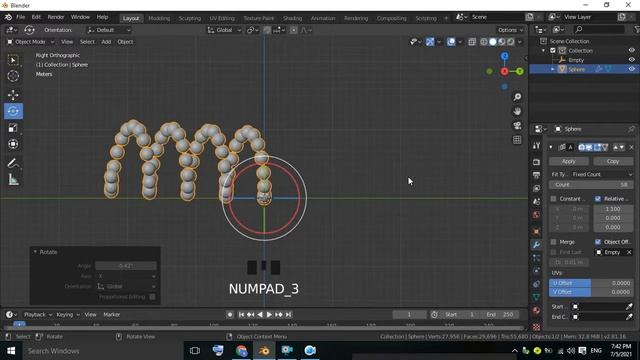Click the pan view hand icon
640x360 pixels.
click(517, 111)
